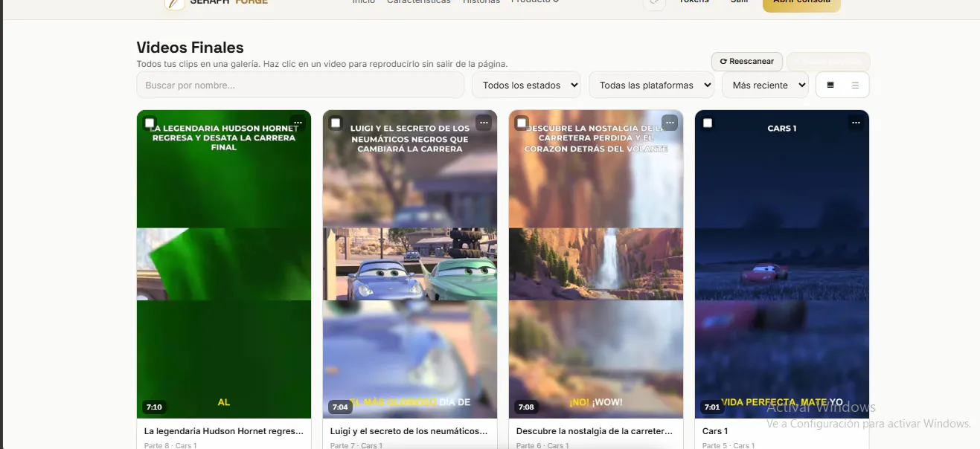Click title 'Descubre la nostalgia de la carreter...'

[595, 431]
